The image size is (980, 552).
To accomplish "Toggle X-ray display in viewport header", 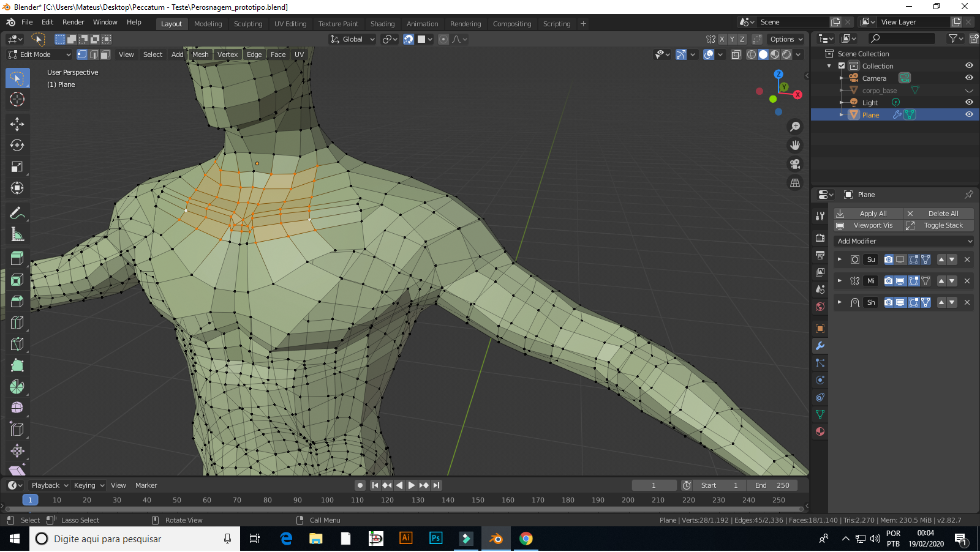I will [736, 54].
